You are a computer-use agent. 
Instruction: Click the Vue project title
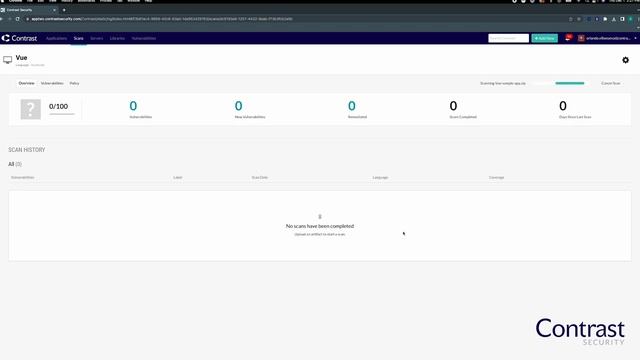click(21, 58)
